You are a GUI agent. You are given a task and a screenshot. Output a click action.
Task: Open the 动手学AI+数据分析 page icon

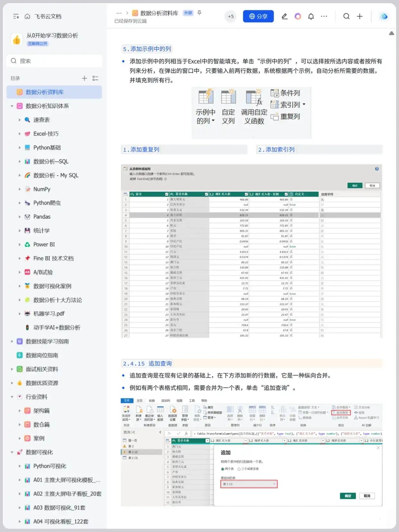(x=28, y=328)
